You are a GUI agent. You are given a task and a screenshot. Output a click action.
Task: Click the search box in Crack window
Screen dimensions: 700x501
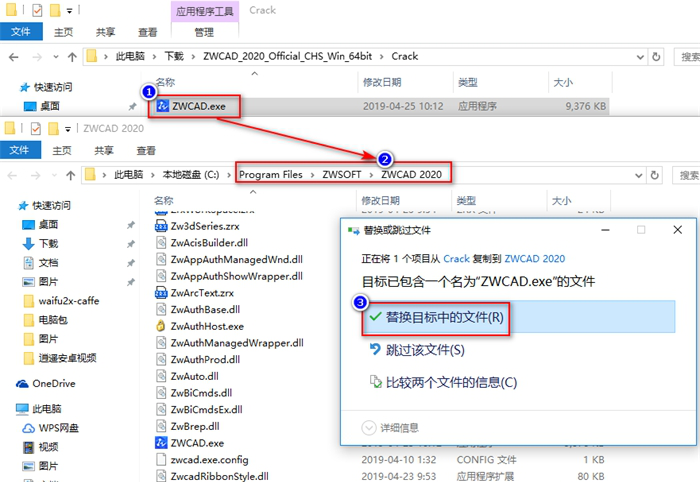[x=688, y=57]
